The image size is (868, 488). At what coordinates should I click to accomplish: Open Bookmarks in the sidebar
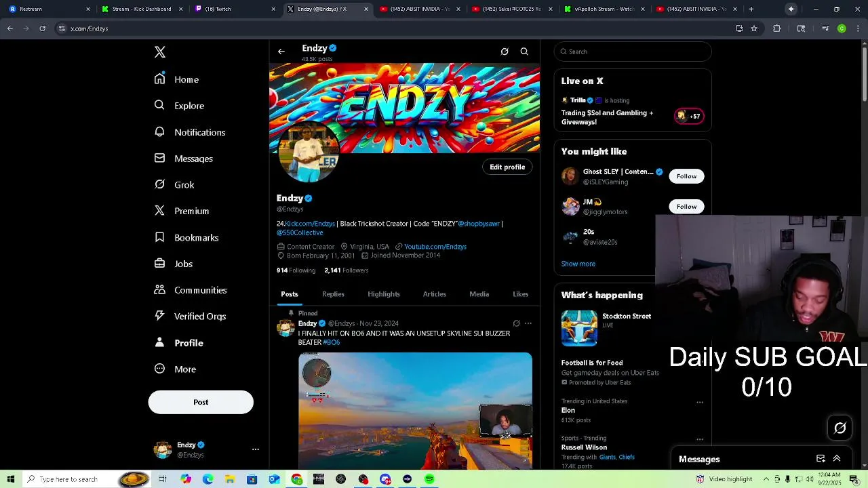[x=186, y=238]
